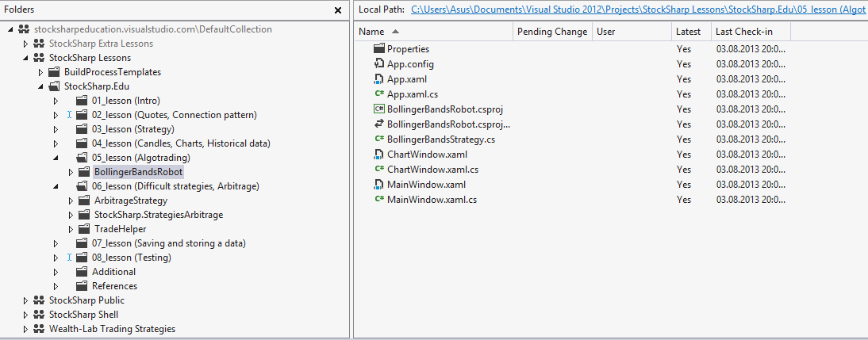Click the ChartWindow.xaml file icon
The image size is (868, 340).
click(x=378, y=154)
